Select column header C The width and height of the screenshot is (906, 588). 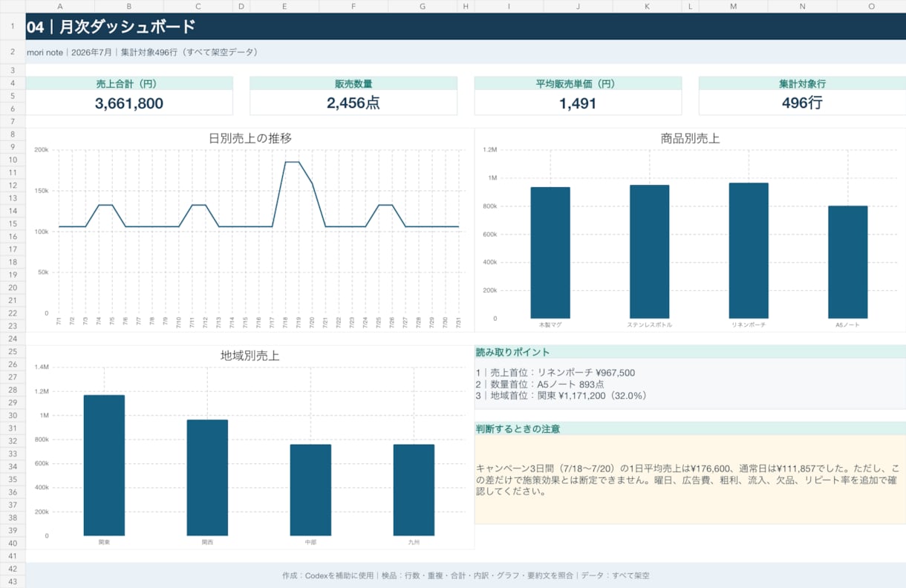click(x=198, y=6)
